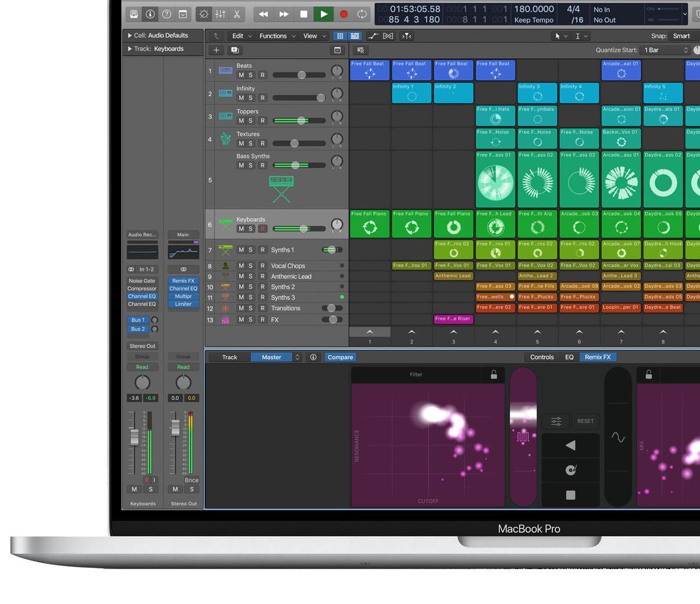Unlock the Filter pad lock icon
The width and height of the screenshot is (700, 604).
[x=493, y=375]
